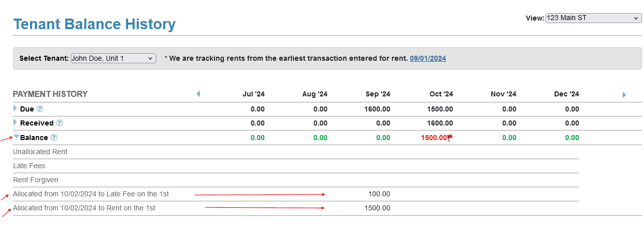Image resolution: width=644 pixels, height=242 pixels.
Task: Click the 100.00 late fee allocation amount
Action: [379, 194]
